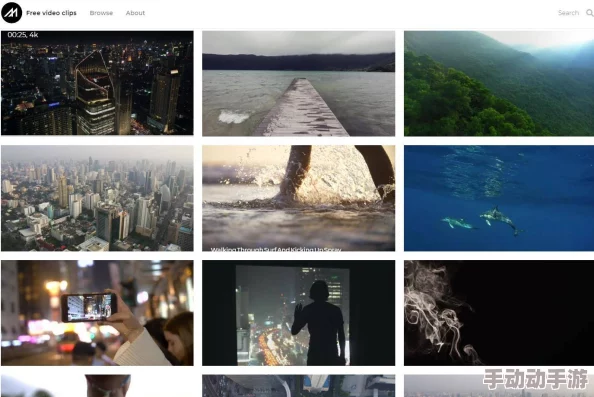Open Walking Through Surf video thumbnail

tap(299, 198)
